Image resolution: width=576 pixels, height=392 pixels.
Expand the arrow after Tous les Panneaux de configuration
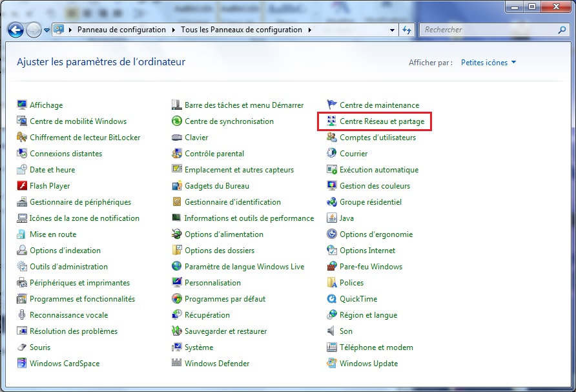pos(310,30)
